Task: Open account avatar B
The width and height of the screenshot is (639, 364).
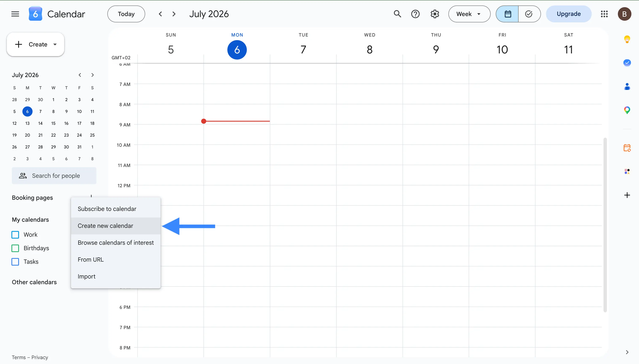Action: coord(624,14)
